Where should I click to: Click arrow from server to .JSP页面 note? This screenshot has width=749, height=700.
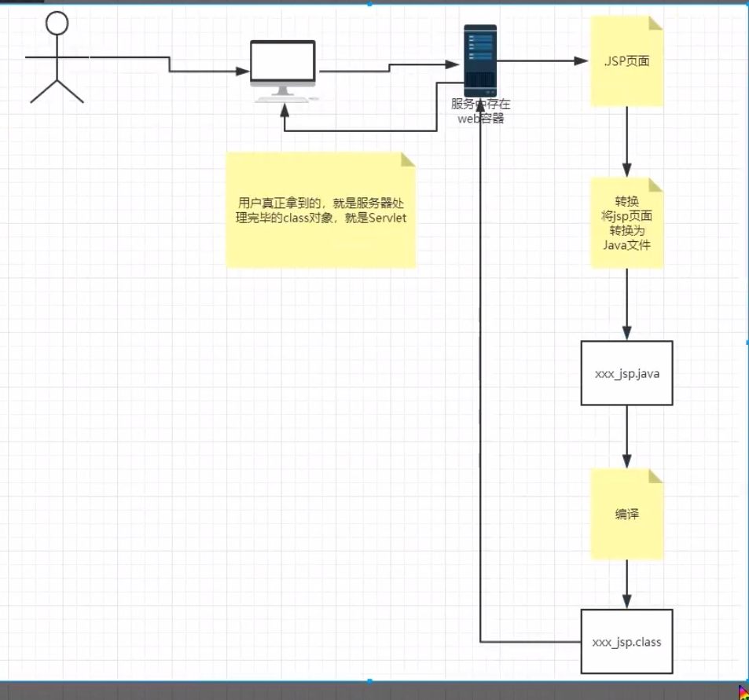pos(542,60)
